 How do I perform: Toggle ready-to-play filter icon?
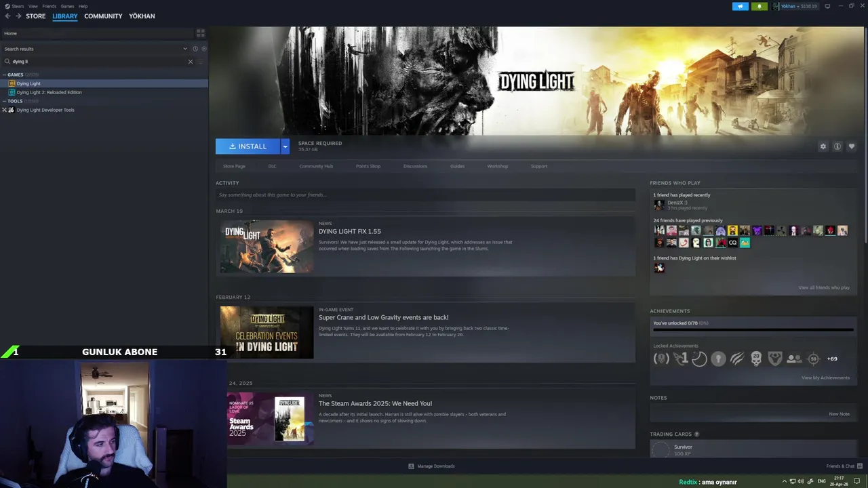coord(204,49)
